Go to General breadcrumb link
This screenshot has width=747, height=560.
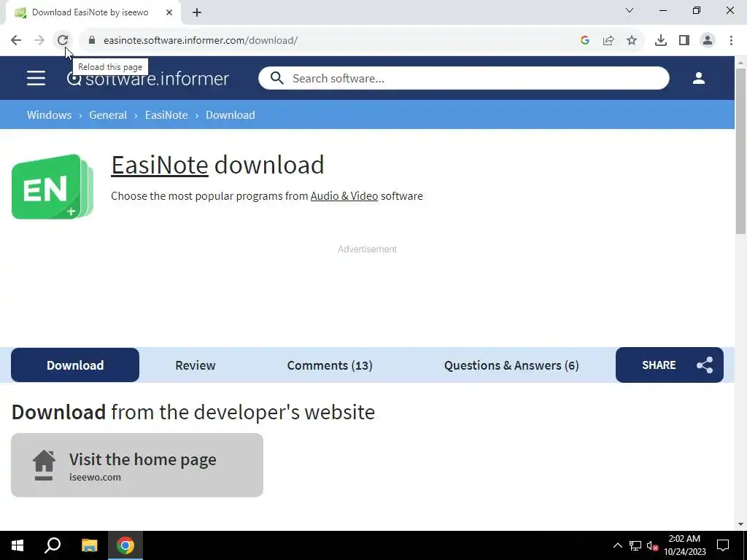click(108, 114)
